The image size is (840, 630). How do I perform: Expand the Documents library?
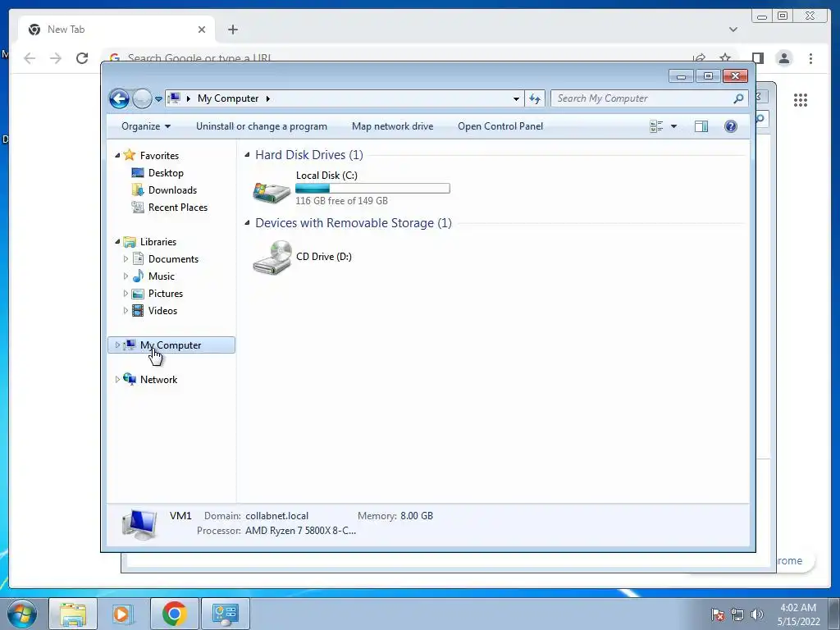click(x=126, y=258)
